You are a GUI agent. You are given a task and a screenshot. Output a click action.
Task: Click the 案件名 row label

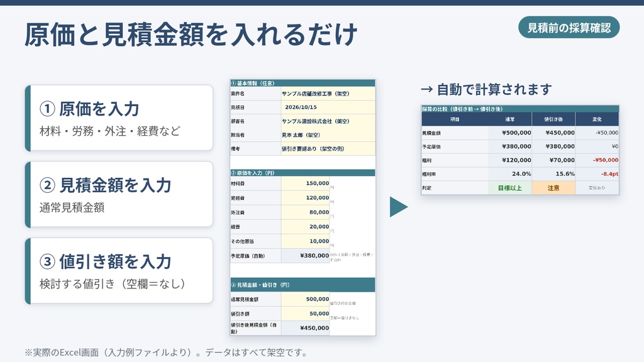237,94
